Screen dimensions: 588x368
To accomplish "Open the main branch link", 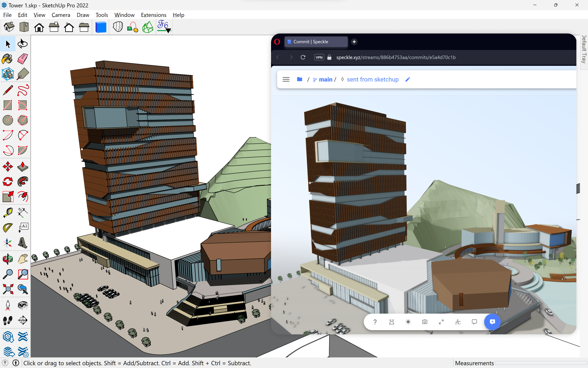I will 326,79.
